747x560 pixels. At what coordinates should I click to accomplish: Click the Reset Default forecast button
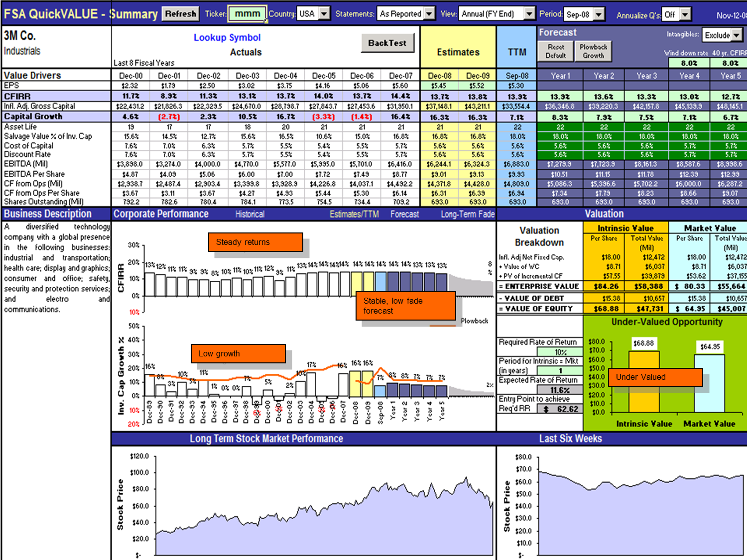click(555, 51)
